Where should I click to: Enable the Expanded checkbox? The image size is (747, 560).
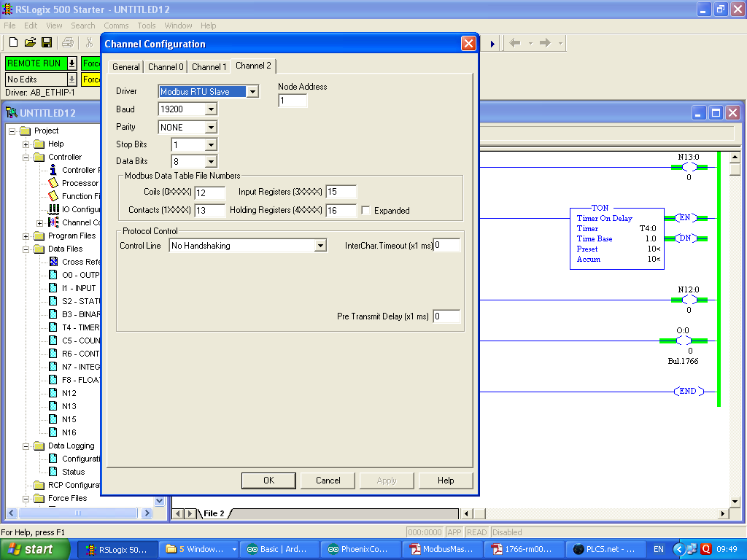point(366,211)
